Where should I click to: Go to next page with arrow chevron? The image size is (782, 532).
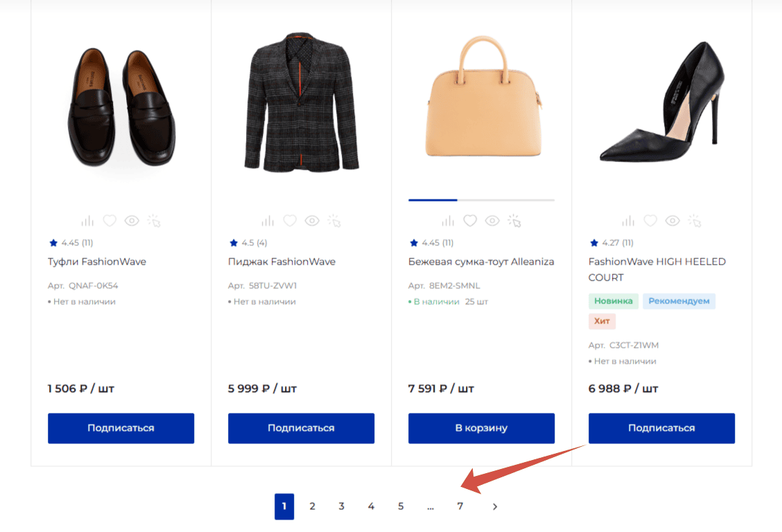pos(495,506)
